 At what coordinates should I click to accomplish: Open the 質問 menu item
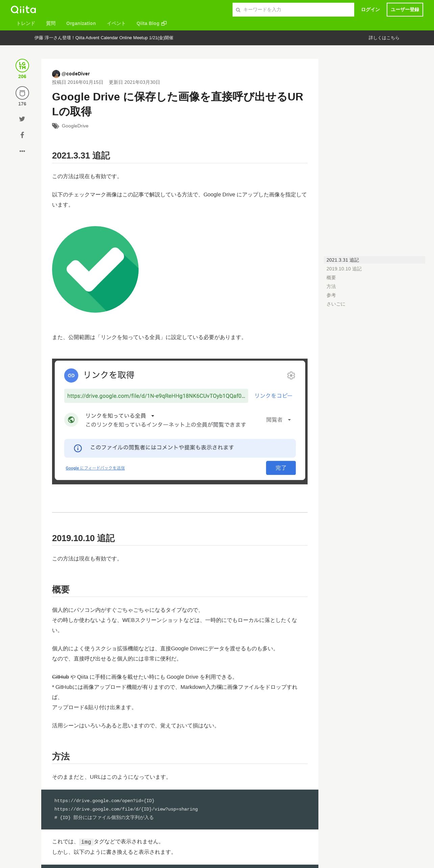[51, 23]
